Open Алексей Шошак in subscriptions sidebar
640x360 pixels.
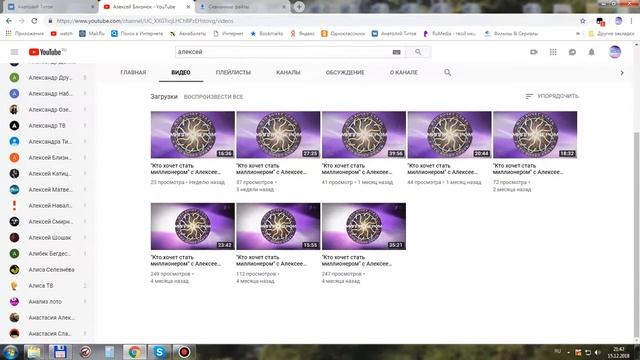pyautogui.click(x=49, y=238)
